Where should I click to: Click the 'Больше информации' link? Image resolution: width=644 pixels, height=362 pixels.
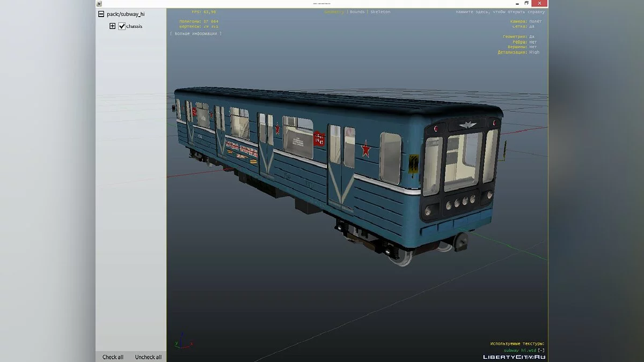[196, 33]
